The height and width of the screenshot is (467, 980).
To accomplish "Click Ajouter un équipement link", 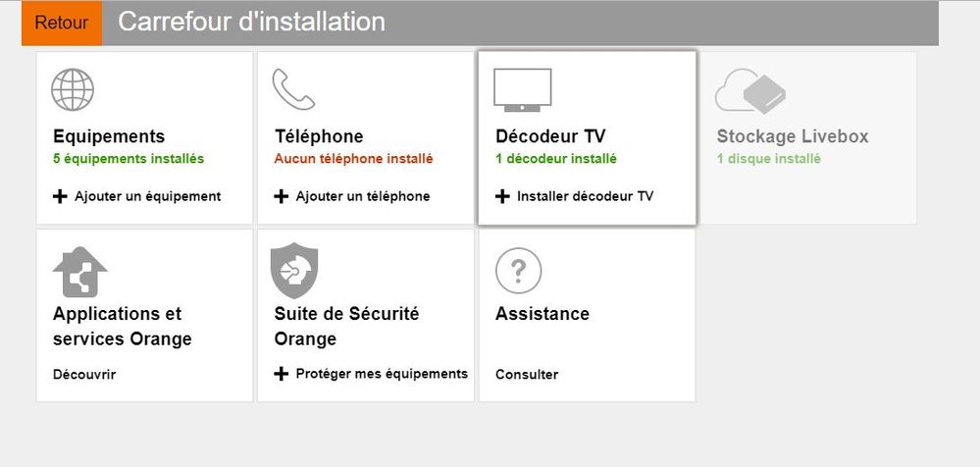I will tap(137, 196).
